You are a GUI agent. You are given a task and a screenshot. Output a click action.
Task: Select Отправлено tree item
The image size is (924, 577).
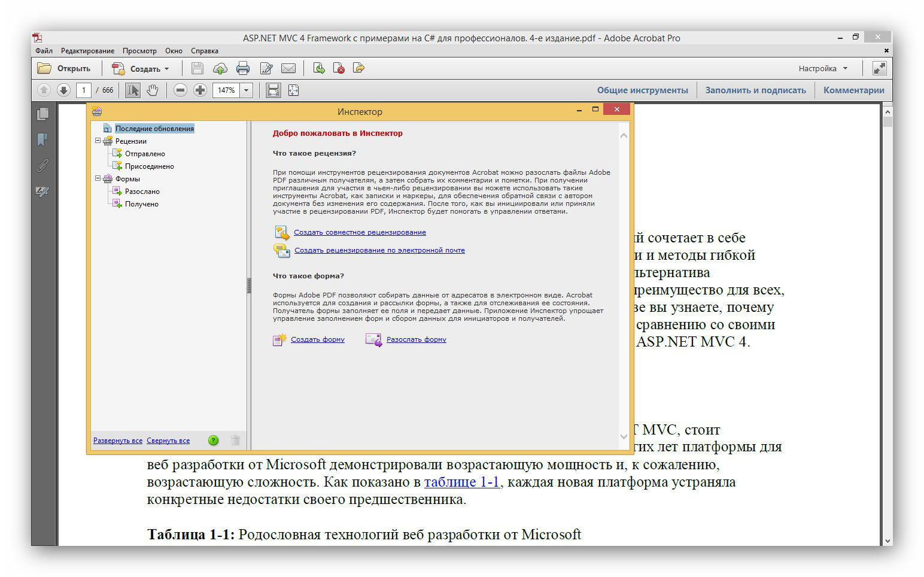pos(145,154)
